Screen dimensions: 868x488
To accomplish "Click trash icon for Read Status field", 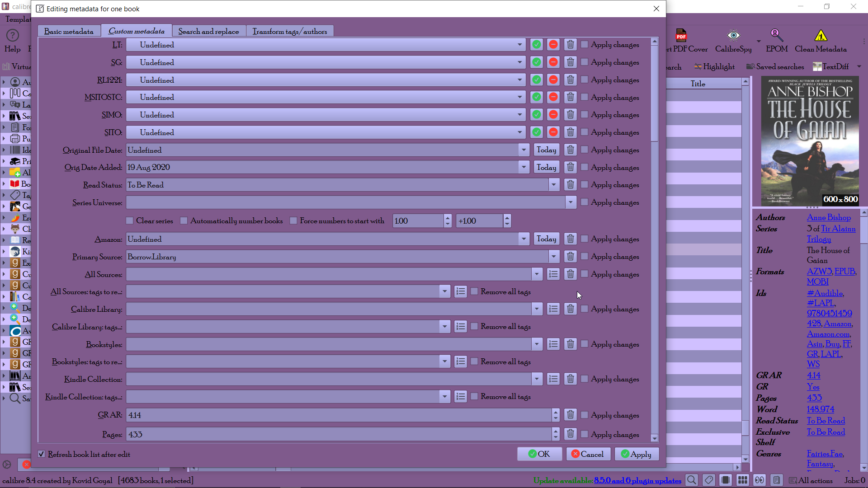I will 570,185.
